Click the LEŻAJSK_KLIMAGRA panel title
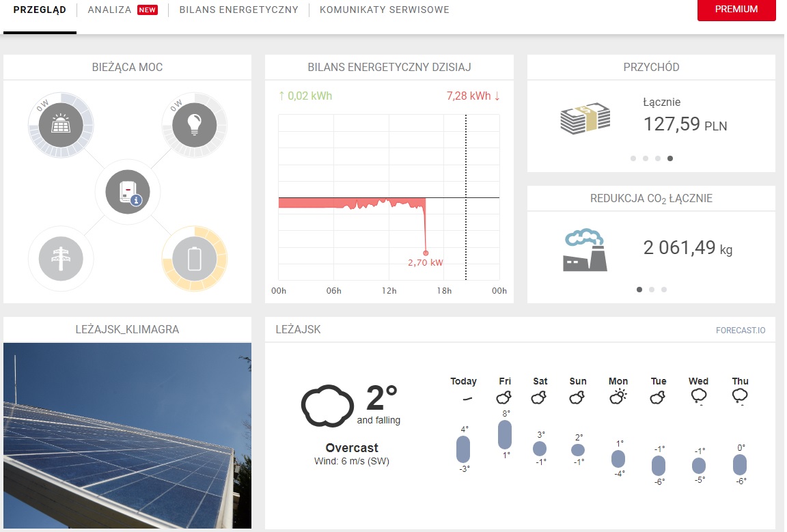The height and width of the screenshot is (532, 787). tap(128, 330)
